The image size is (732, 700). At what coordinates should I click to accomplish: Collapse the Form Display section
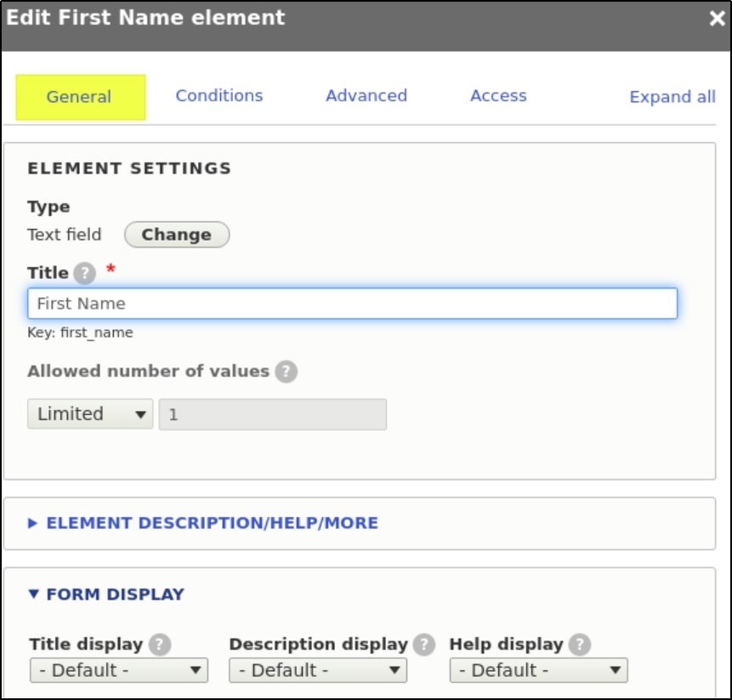click(115, 595)
